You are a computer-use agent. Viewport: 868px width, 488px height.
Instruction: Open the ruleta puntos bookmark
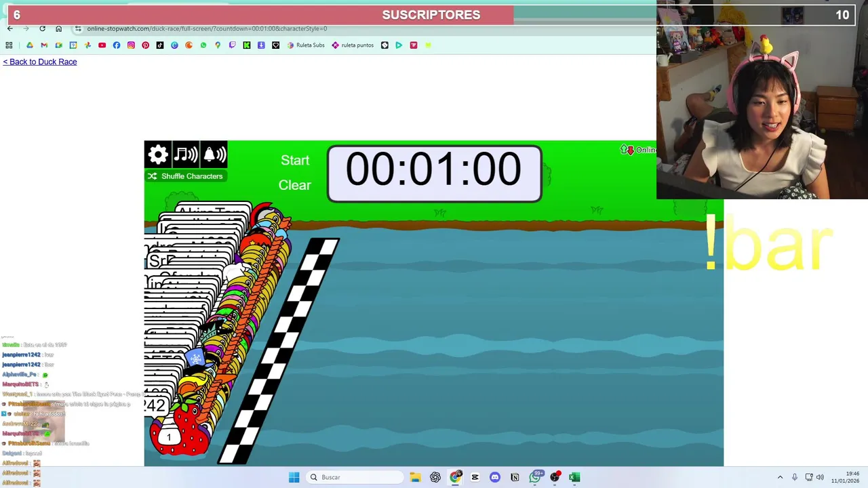tap(353, 45)
